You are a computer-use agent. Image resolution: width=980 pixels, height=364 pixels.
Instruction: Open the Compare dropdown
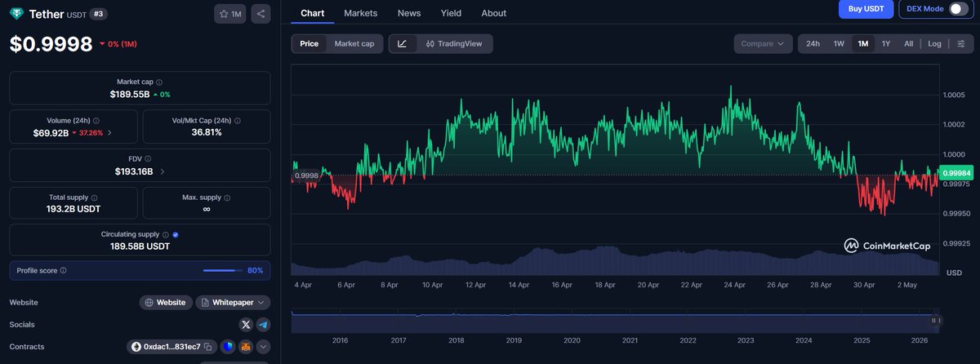coord(763,43)
